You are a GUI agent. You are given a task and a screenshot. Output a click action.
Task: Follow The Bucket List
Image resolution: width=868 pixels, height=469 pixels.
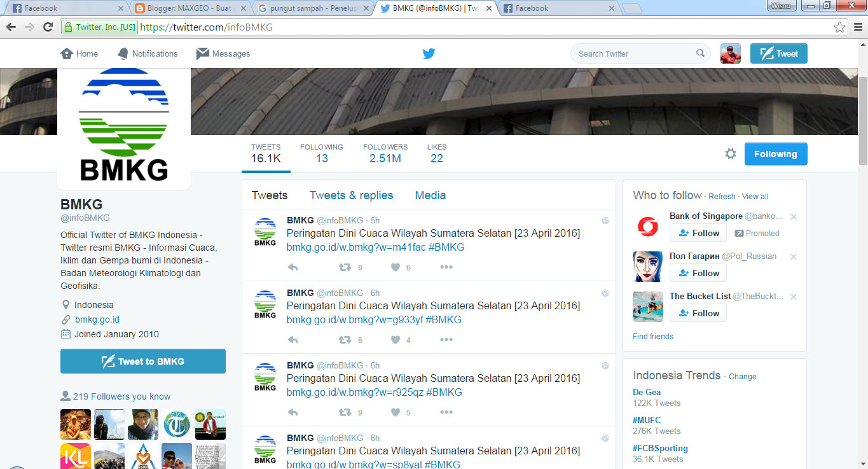point(698,313)
